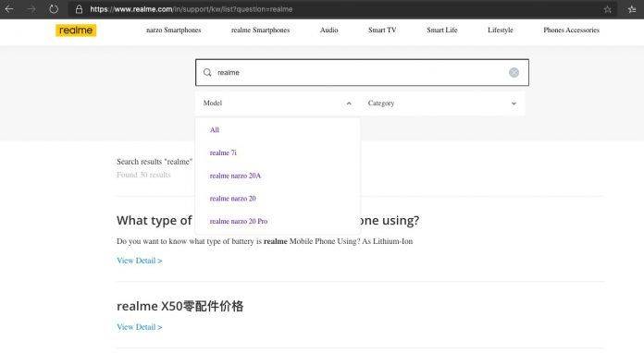Click the search magnifier icon
644x353 pixels.
207,73
